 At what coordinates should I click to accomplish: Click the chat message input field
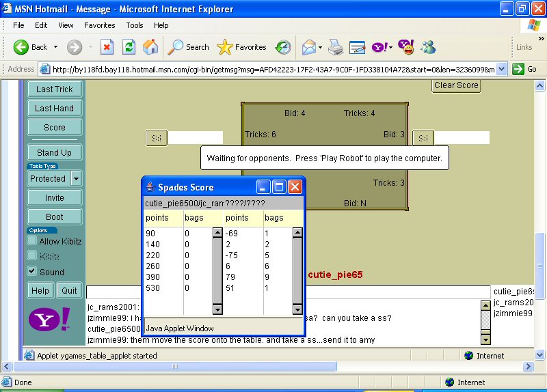287,292
